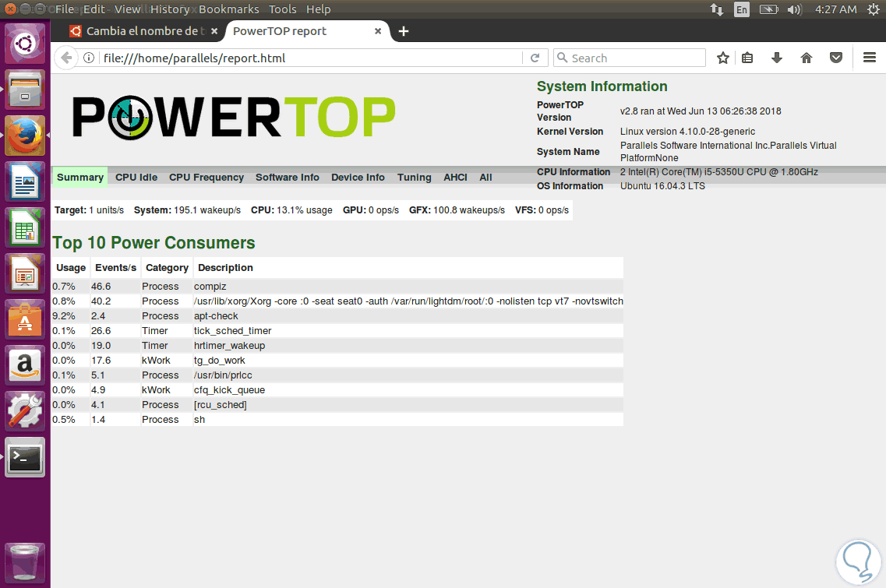Image resolution: width=886 pixels, height=588 pixels.
Task: Save page to Pocket
Action: click(x=836, y=58)
